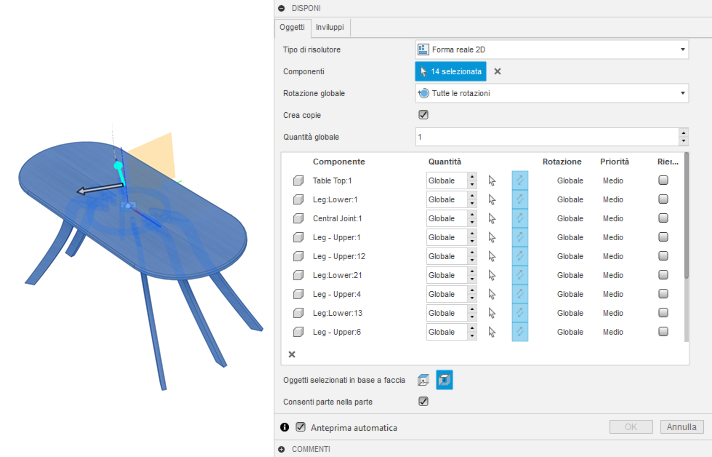
Task: Click the Quantità column header
Action: pyautogui.click(x=445, y=162)
